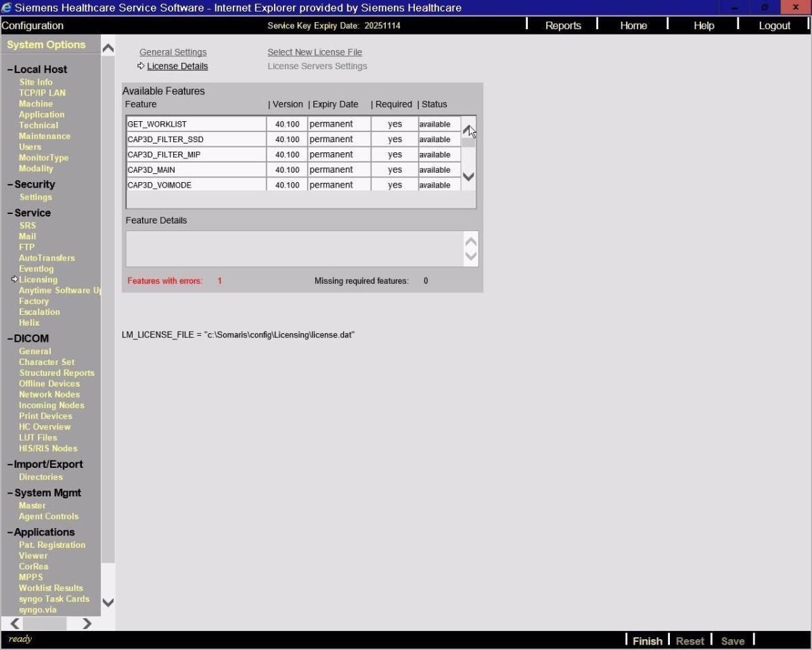The image size is (812, 650).
Task: Click Logout in top bar
Action: [774, 26]
